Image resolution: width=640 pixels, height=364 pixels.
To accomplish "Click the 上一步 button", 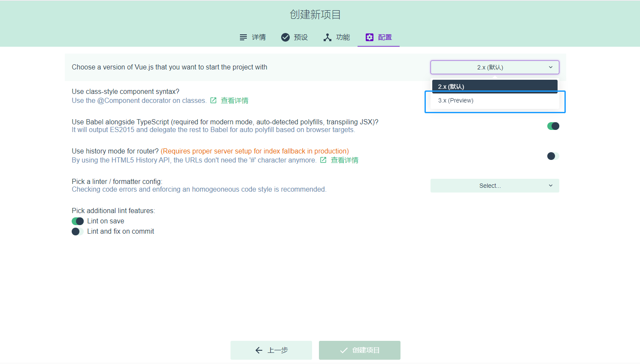I will click(271, 350).
